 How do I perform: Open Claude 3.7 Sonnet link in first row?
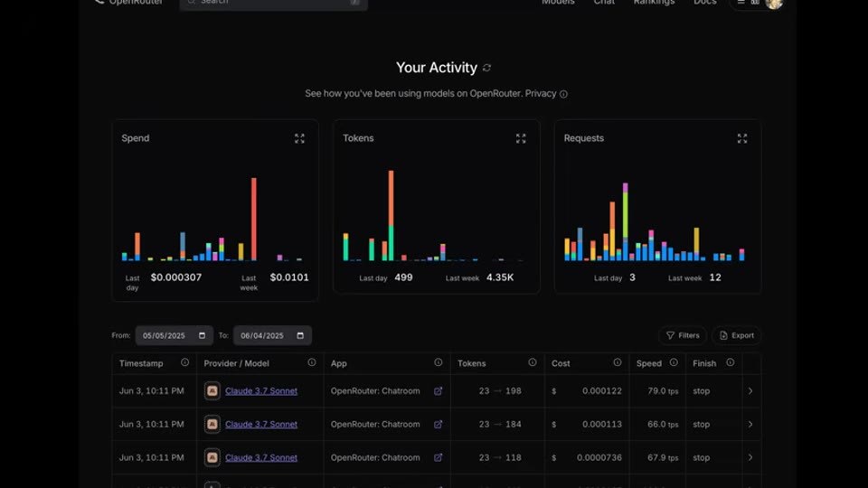coord(261,391)
